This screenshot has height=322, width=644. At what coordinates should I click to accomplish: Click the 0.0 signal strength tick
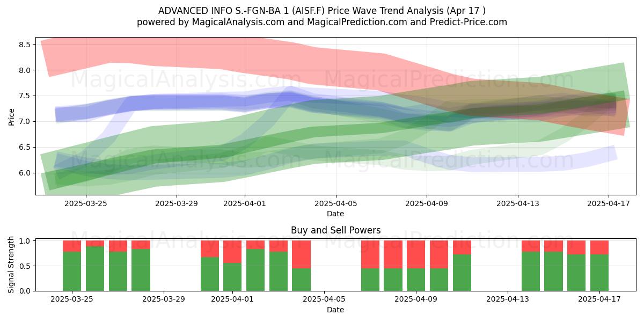(x=26, y=291)
